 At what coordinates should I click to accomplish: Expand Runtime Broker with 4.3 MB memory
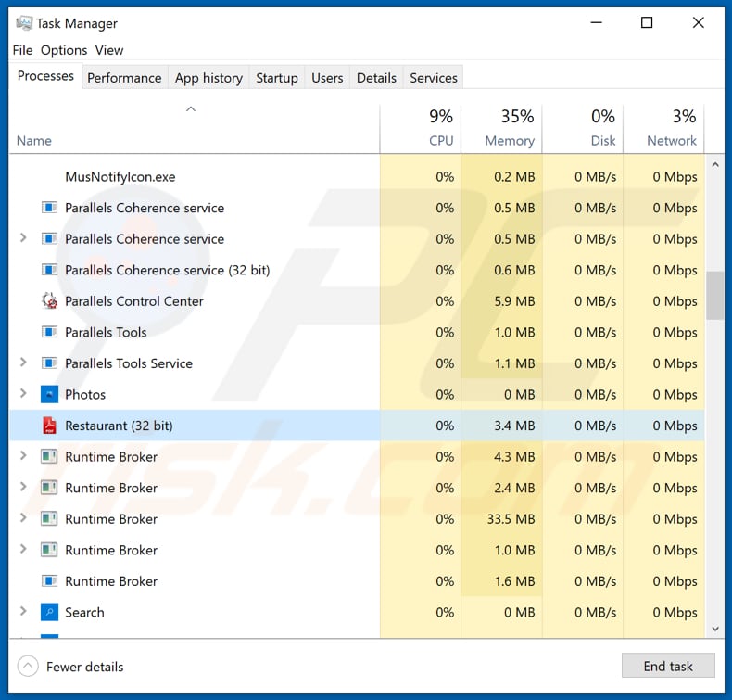23,456
